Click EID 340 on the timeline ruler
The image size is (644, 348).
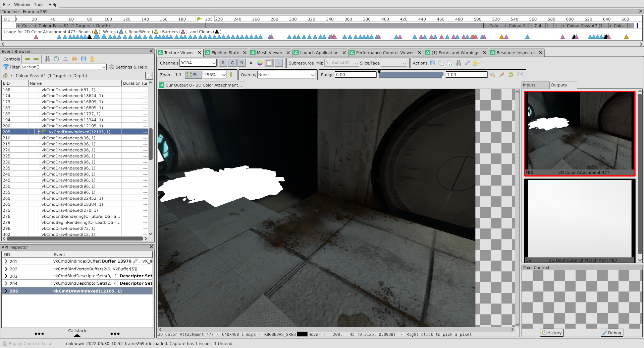[x=330, y=19]
